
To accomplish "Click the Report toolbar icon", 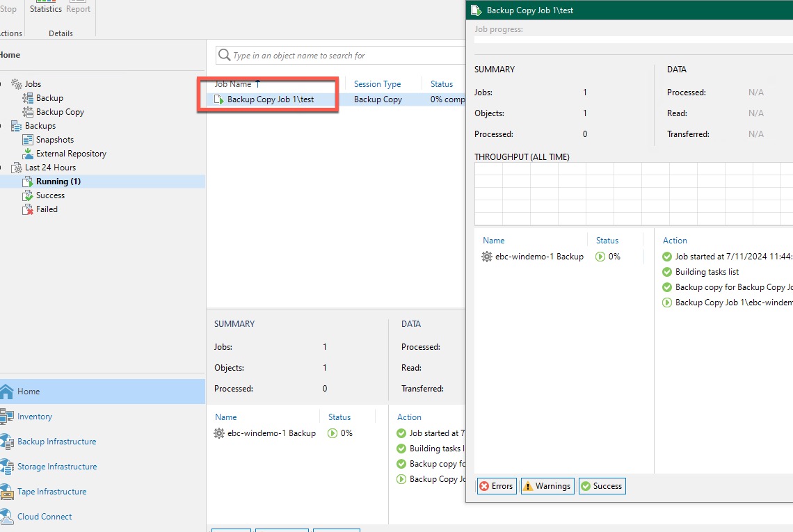I will click(79, 7).
